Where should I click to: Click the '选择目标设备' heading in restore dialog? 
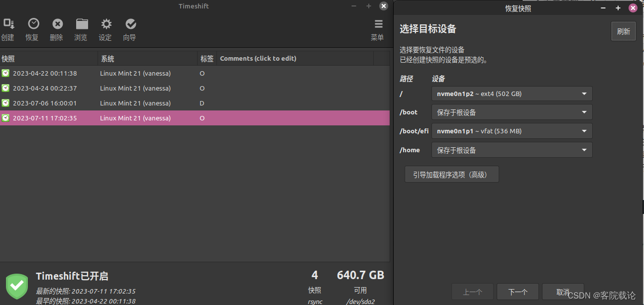pyautogui.click(x=428, y=29)
